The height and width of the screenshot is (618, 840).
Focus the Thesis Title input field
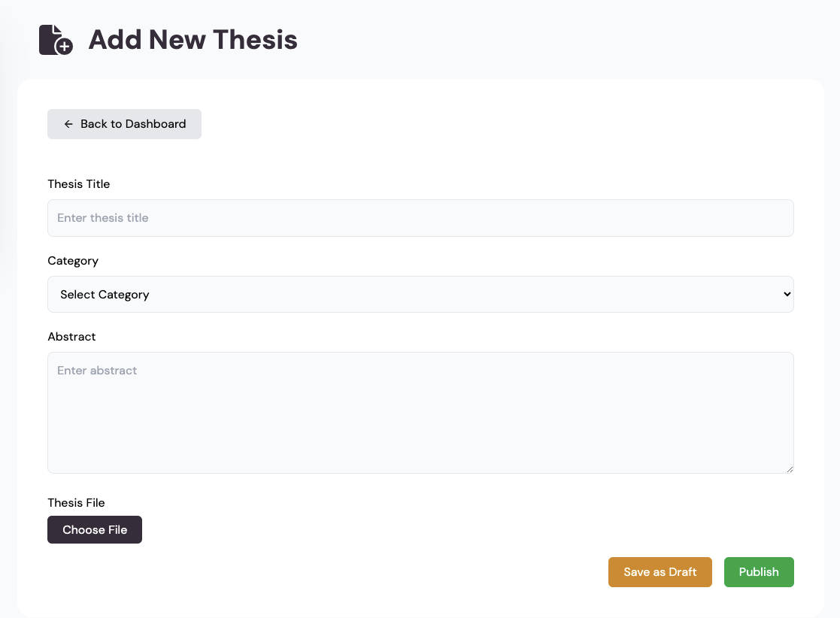point(420,218)
